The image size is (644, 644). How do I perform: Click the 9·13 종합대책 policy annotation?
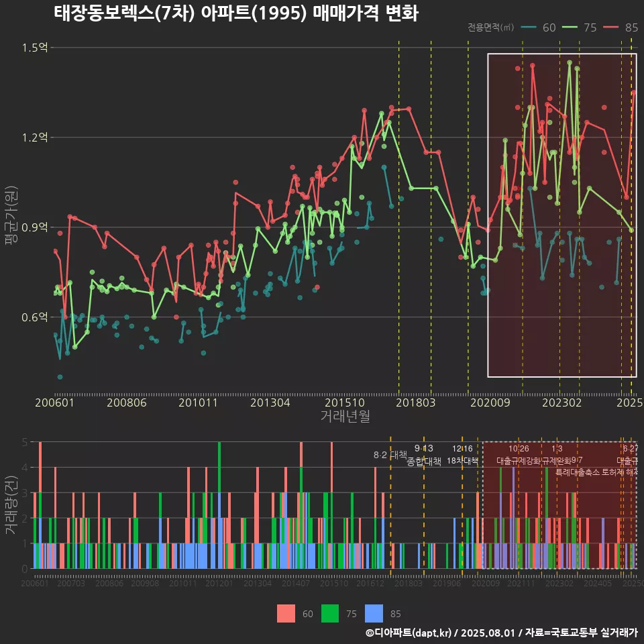pos(424,455)
